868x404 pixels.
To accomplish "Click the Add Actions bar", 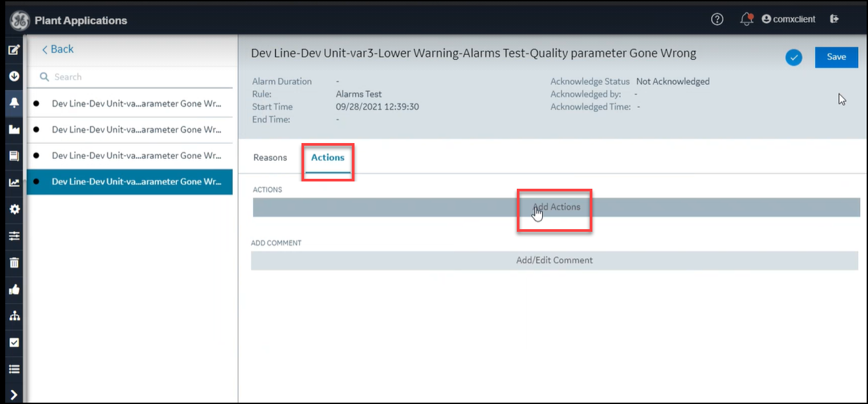I will pyautogui.click(x=557, y=207).
